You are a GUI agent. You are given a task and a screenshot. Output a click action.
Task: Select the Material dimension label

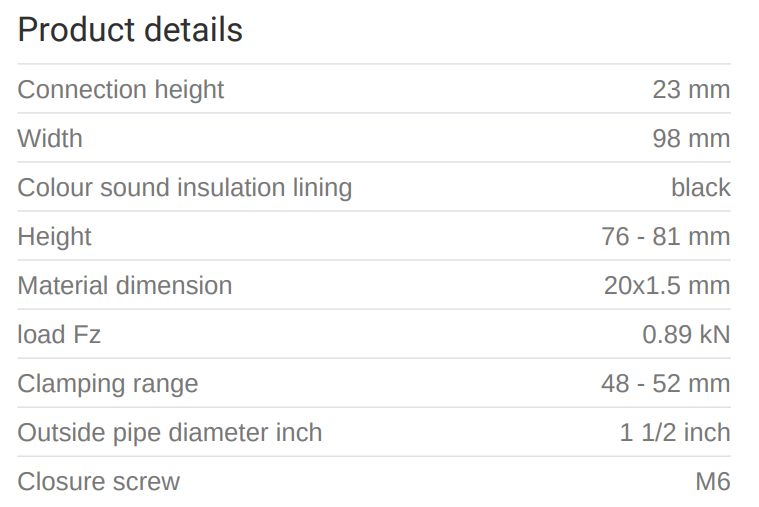tap(125, 285)
